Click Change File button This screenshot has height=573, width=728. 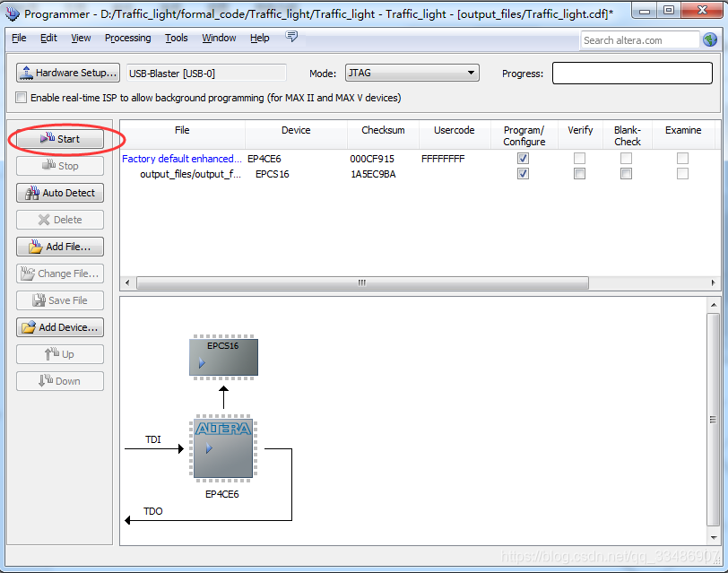click(60, 273)
